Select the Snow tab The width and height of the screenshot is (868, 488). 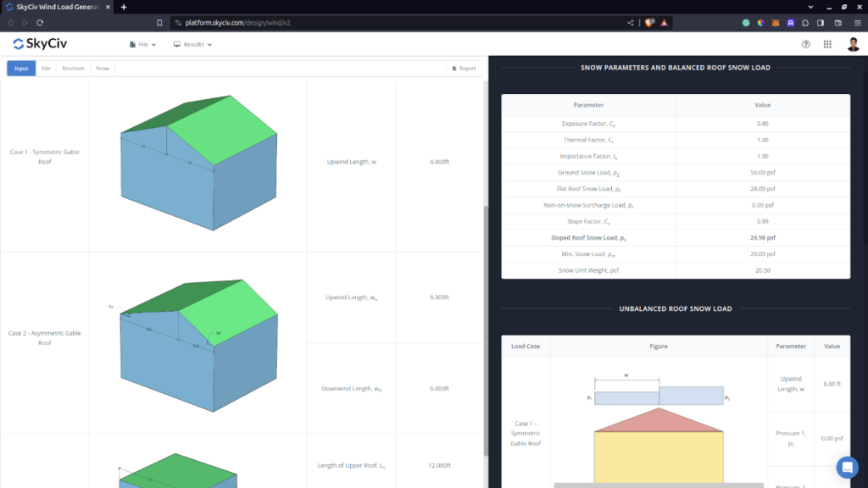pyautogui.click(x=102, y=68)
